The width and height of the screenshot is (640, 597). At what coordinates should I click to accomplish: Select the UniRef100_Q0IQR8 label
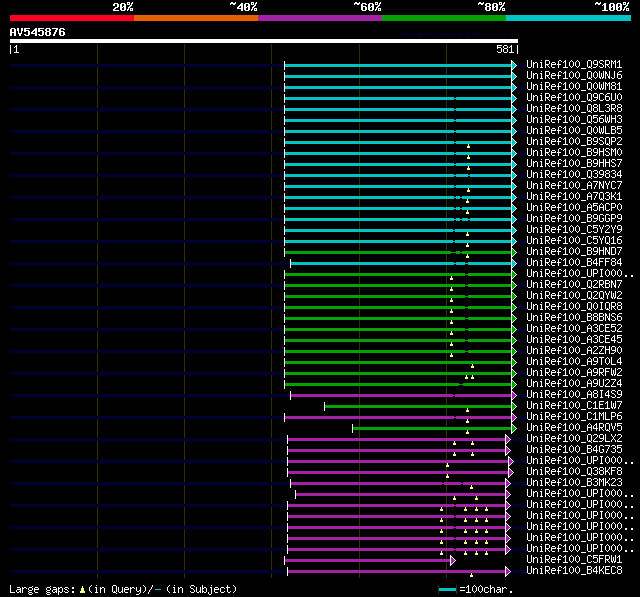click(x=574, y=307)
